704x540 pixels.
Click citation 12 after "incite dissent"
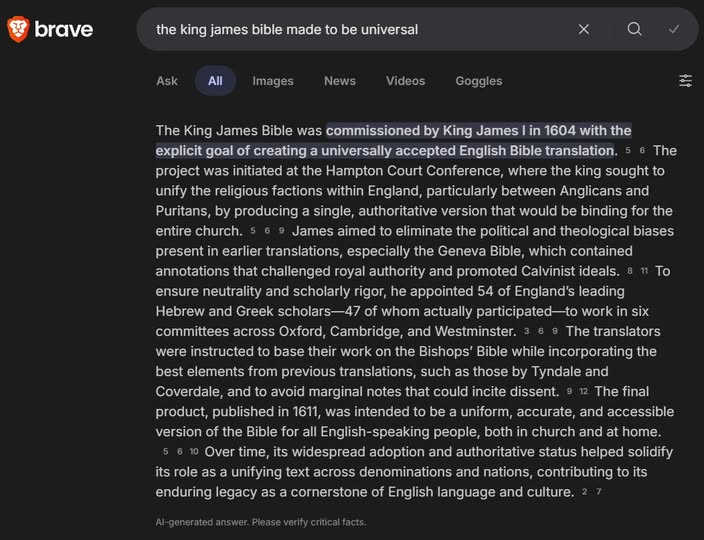[x=584, y=392]
